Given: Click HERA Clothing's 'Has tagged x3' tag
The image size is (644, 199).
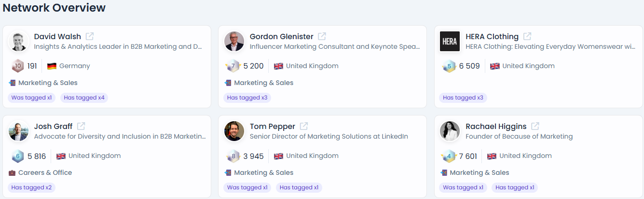Looking at the screenshot, I should point(463,98).
